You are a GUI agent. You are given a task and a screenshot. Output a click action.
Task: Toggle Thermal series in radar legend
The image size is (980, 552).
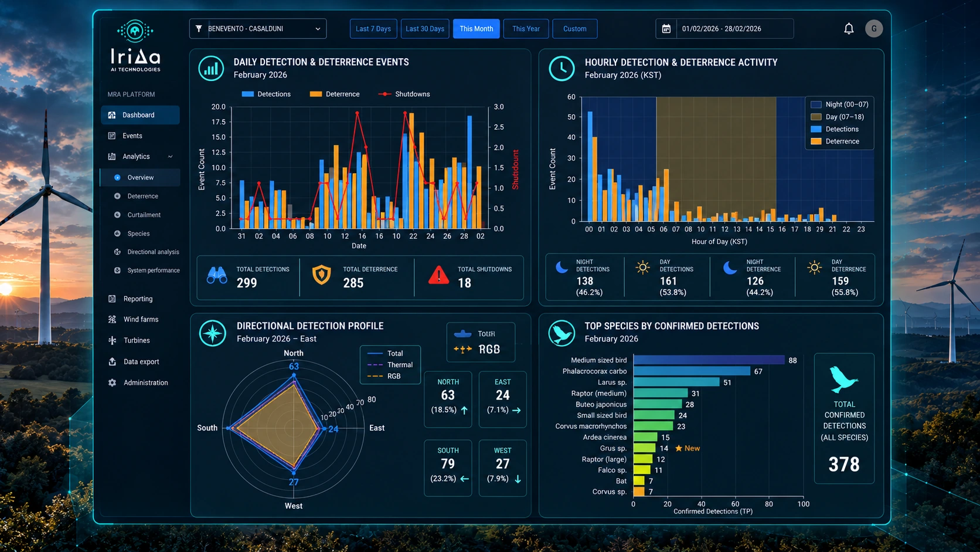tap(390, 364)
